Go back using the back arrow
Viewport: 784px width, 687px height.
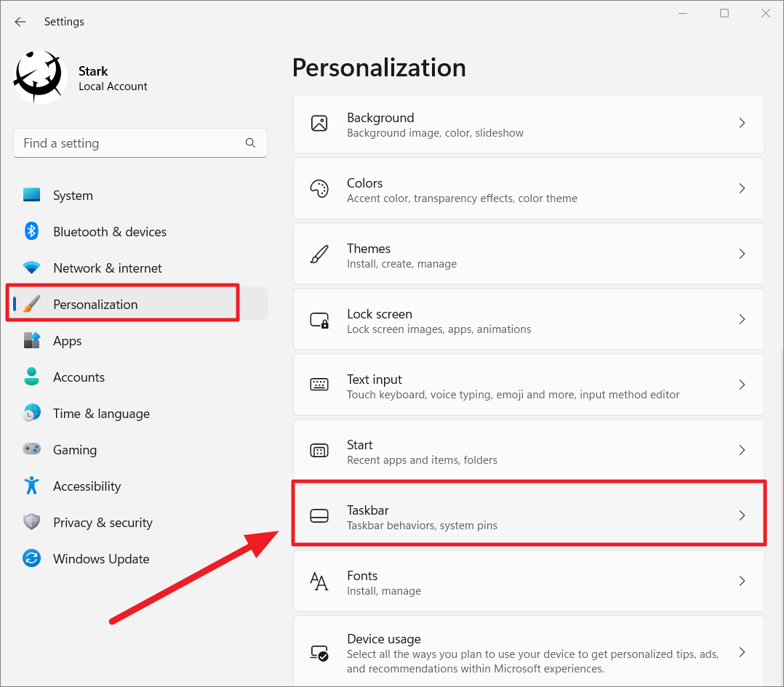(x=20, y=22)
